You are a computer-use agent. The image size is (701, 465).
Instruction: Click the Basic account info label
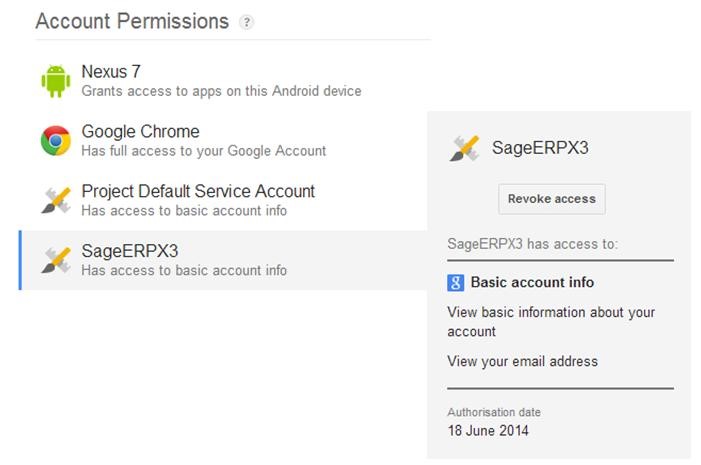532,283
